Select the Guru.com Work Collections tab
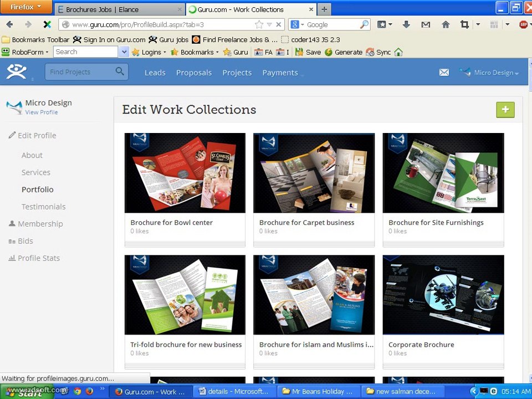 [250, 9]
